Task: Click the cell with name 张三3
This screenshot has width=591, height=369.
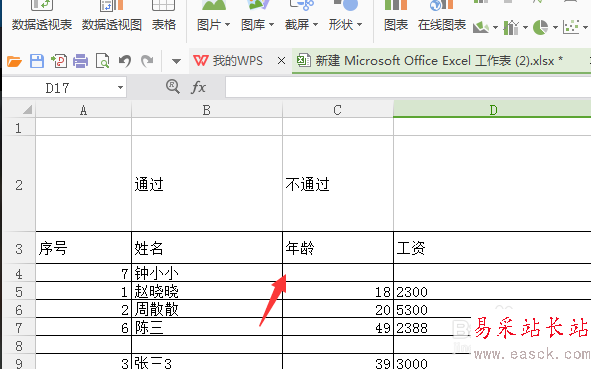Action: 207,362
